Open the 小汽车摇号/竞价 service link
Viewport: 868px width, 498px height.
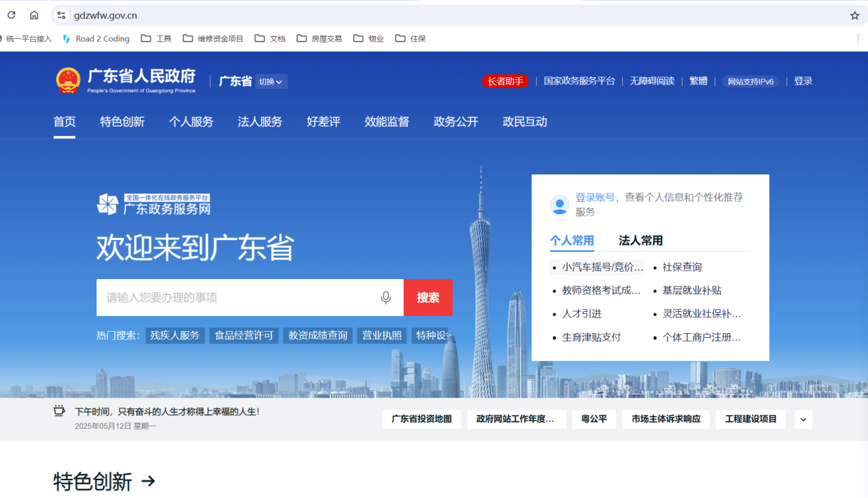[x=602, y=267]
